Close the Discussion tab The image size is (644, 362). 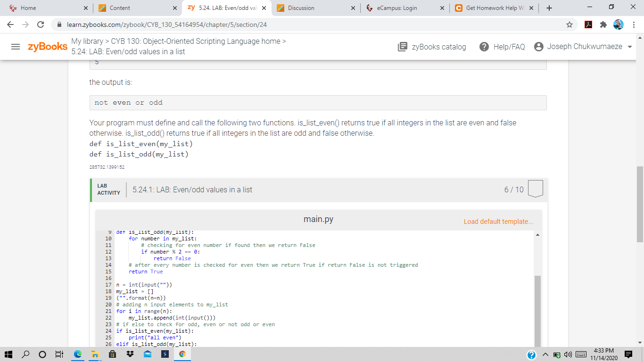(x=353, y=8)
